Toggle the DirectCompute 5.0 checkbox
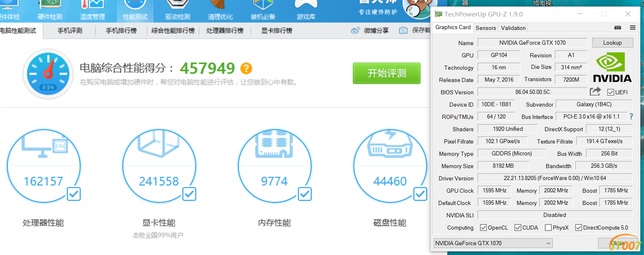The image size is (644, 255). pos(579,228)
